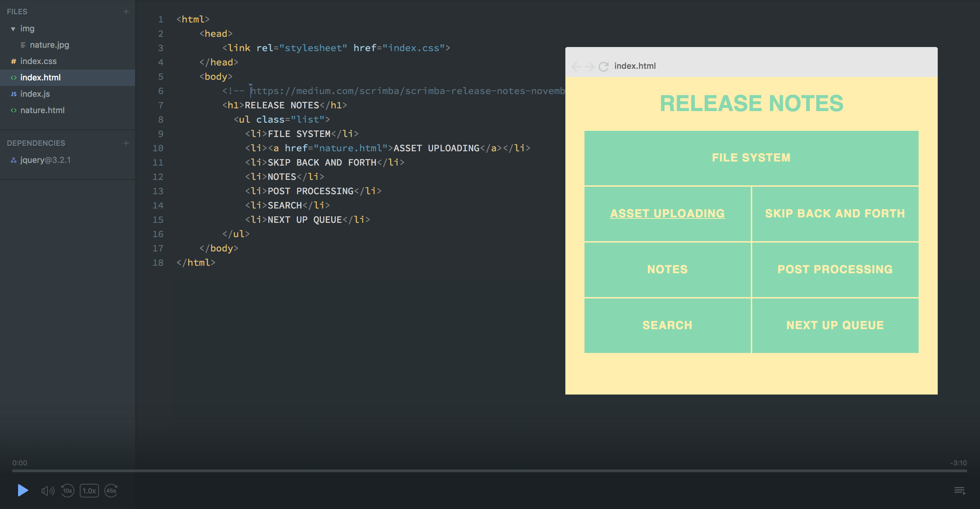Open the index.js file
Screen dimensions: 980x509
tap(35, 94)
